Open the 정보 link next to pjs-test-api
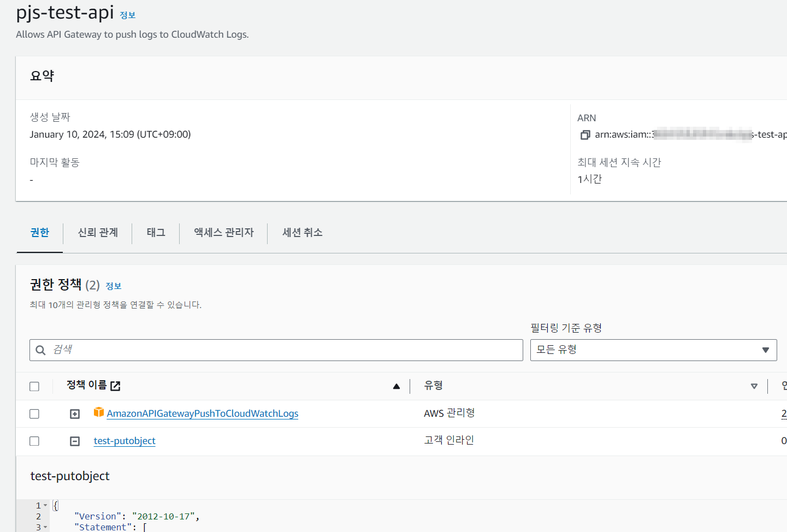The width and height of the screenshot is (787, 532). [x=128, y=15]
